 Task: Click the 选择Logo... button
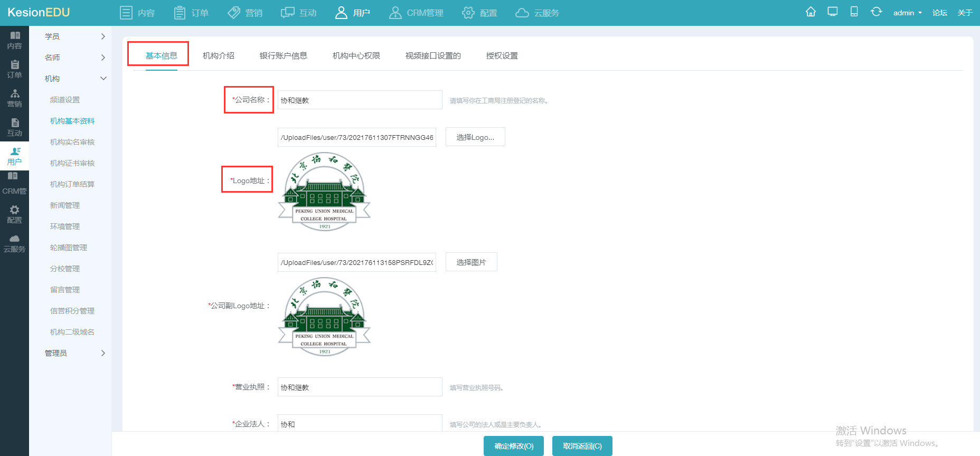475,137
